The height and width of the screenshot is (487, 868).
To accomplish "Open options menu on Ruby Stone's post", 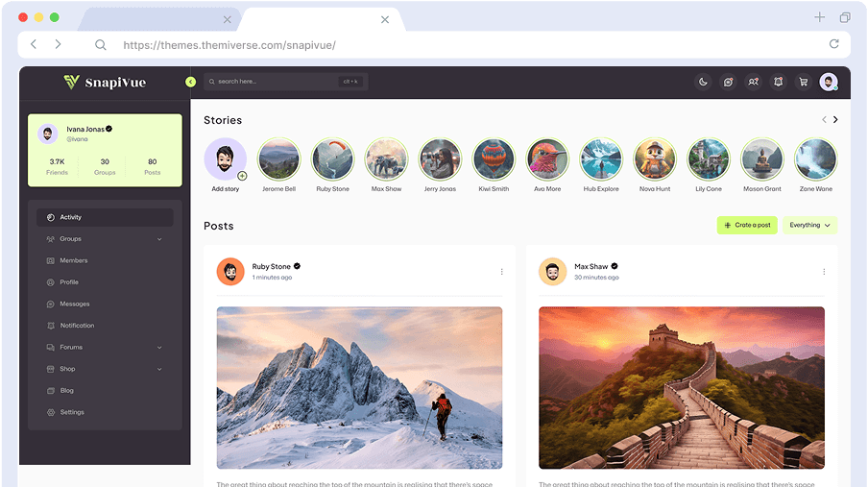I will coord(501,272).
